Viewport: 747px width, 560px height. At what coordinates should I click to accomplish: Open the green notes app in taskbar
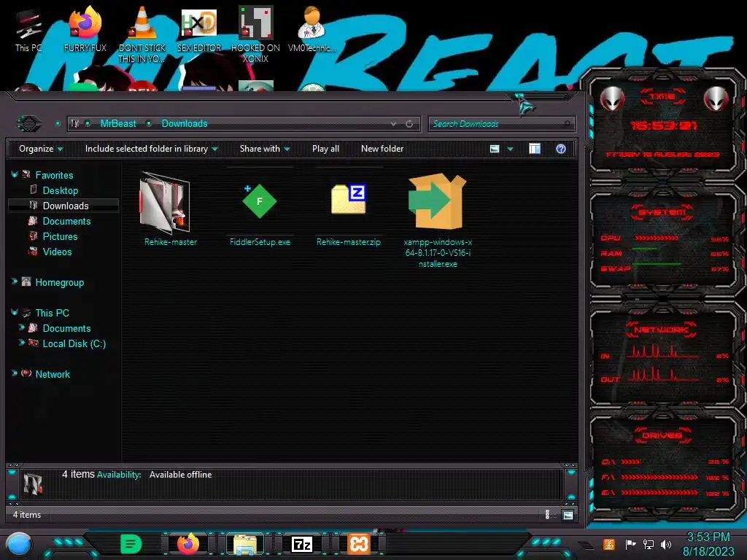pos(131,544)
